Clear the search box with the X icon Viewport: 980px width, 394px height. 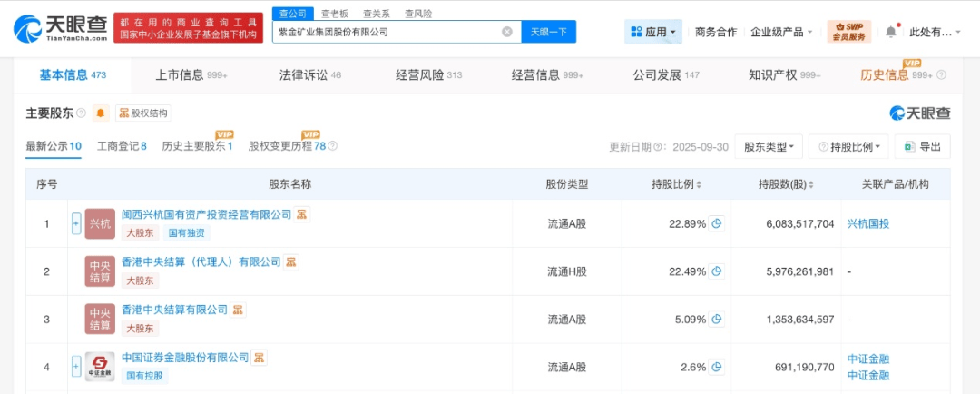[507, 32]
